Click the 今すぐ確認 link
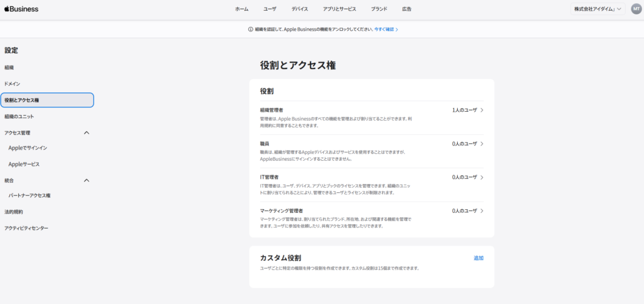The width and height of the screenshot is (644, 304). coord(386,30)
